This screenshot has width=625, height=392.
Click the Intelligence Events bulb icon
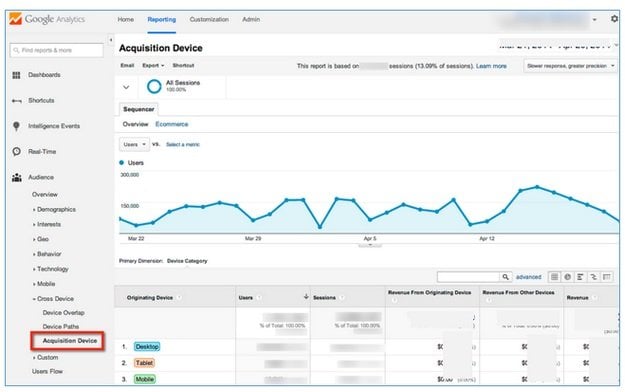point(16,126)
